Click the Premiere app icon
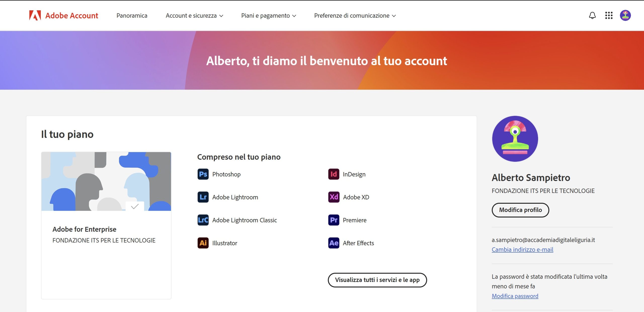The image size is (644, 312). tap(334, 220)
